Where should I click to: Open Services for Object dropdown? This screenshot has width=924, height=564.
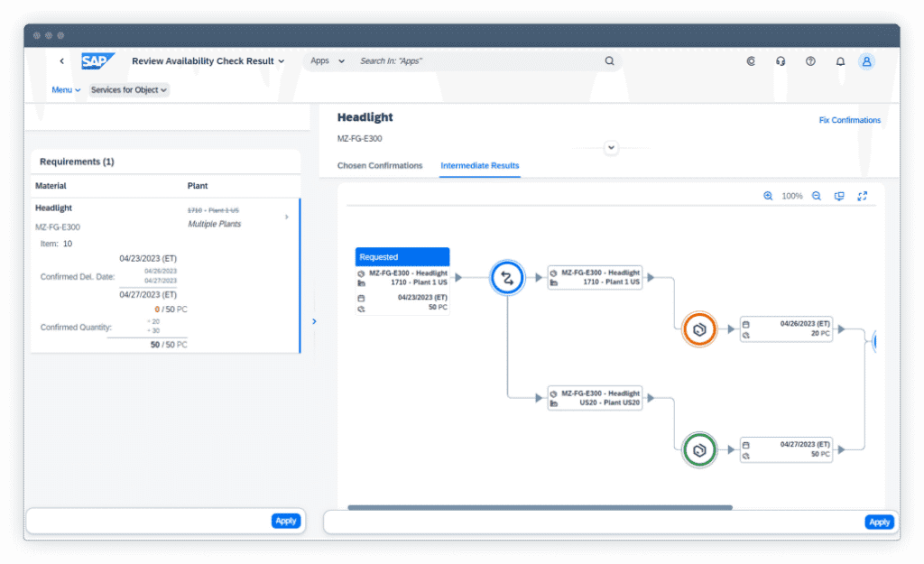point(129,90)
